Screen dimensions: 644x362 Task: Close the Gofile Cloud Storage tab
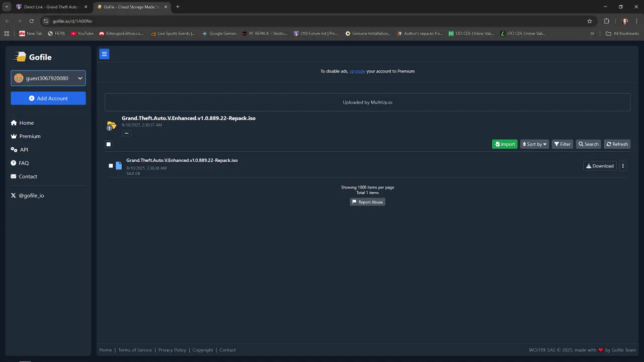click(x=166, y=7)
